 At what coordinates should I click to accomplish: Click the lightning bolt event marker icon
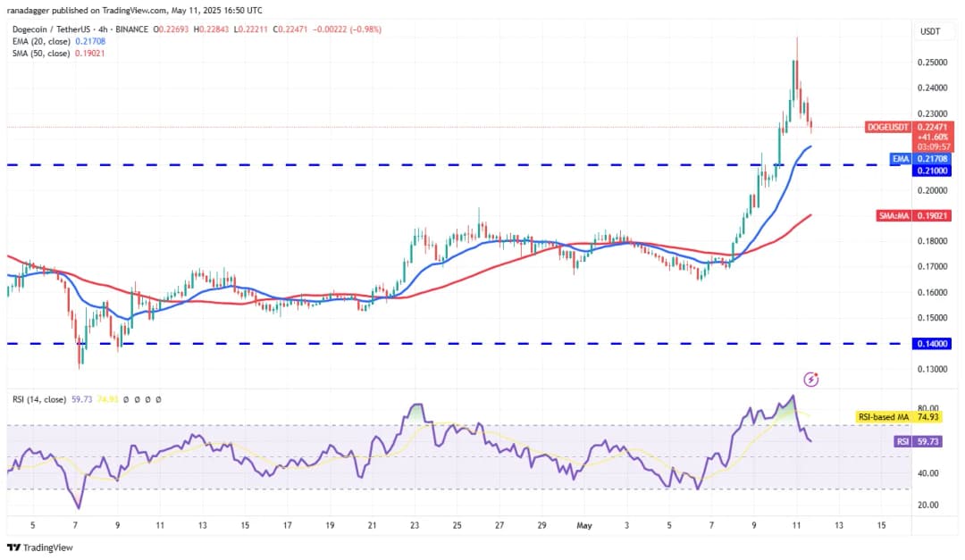(x=811, y=380)
